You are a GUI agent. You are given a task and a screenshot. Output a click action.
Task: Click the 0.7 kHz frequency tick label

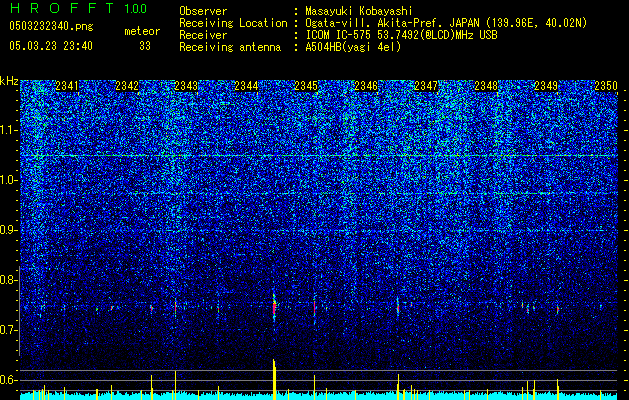click(9, 330)
